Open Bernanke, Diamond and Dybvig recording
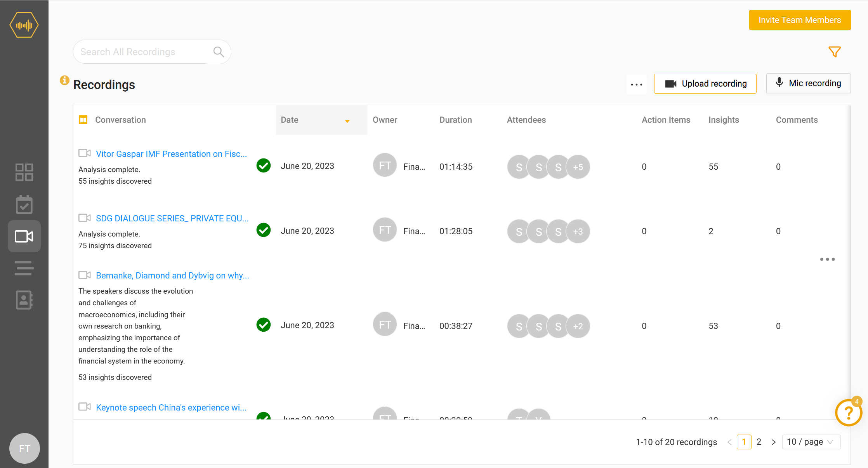Viewport: 868px width, 468px height. click(x=172, y=275)
